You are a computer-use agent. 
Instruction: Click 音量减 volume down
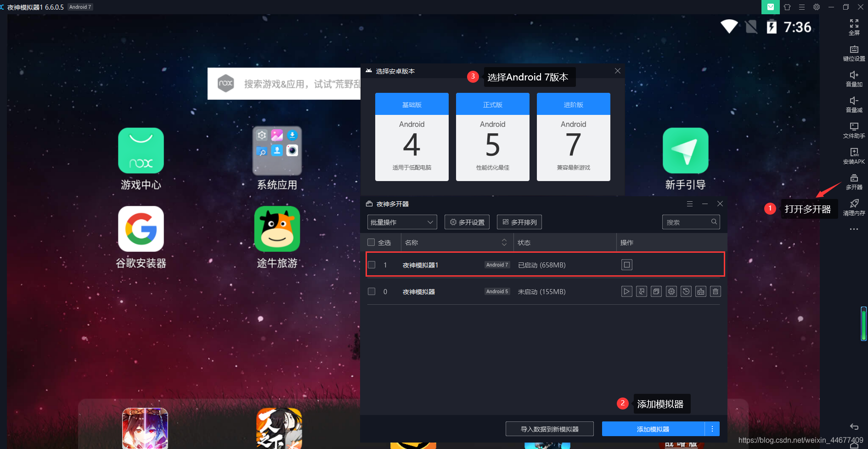tap(854, 104)
